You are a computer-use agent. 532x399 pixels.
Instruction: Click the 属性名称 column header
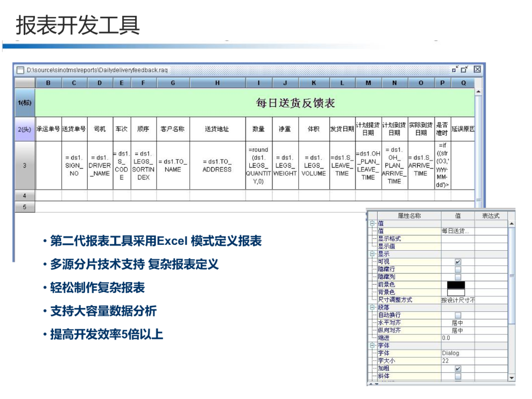pos(409,216)
